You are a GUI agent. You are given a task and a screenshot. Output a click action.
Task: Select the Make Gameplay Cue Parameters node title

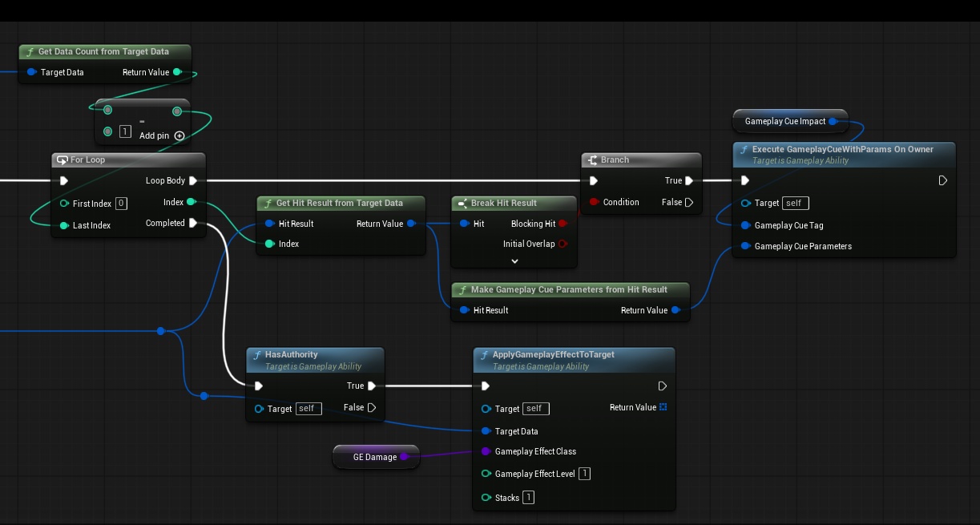(x=569, y=289)
